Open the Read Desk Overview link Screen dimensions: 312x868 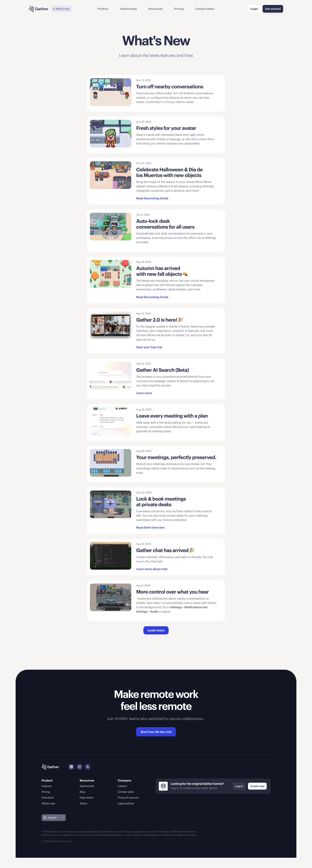point(150,527)
